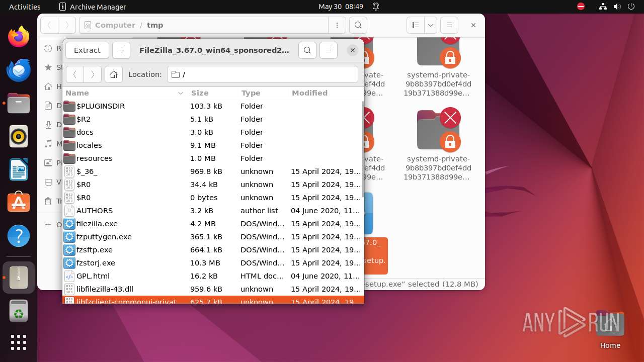644x362 pixels.
Task: Open Archive Manager hamburger menu
Action: 329,50
